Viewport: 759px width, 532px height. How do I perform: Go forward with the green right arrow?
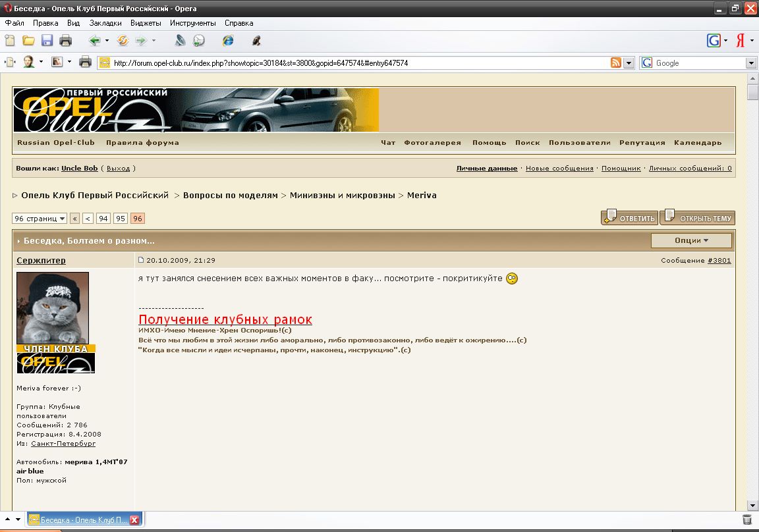pos(141,41)
